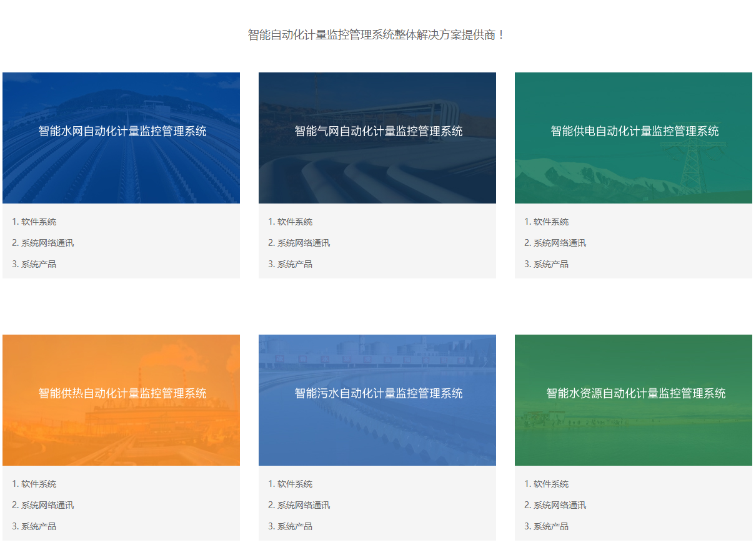View 系统产品 under the 智能水资源 card
Viewport: 756px width, 545px height.
click(547, 526)
